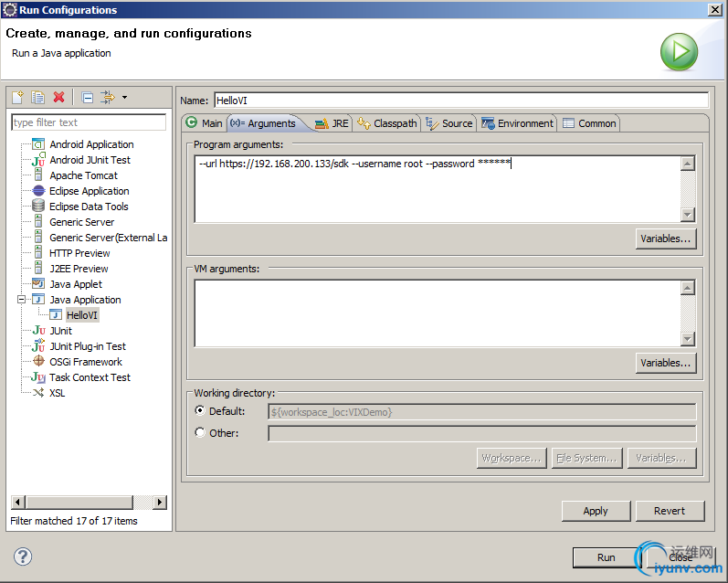Click the Android Application icon
This screenshot has height=583, width=728.
point(38,144)
